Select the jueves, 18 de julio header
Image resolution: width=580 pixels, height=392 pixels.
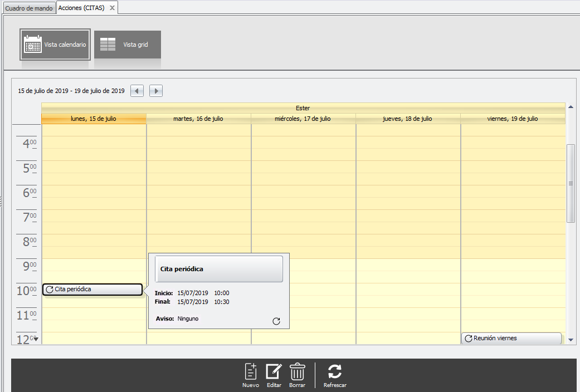click(408, 119)
